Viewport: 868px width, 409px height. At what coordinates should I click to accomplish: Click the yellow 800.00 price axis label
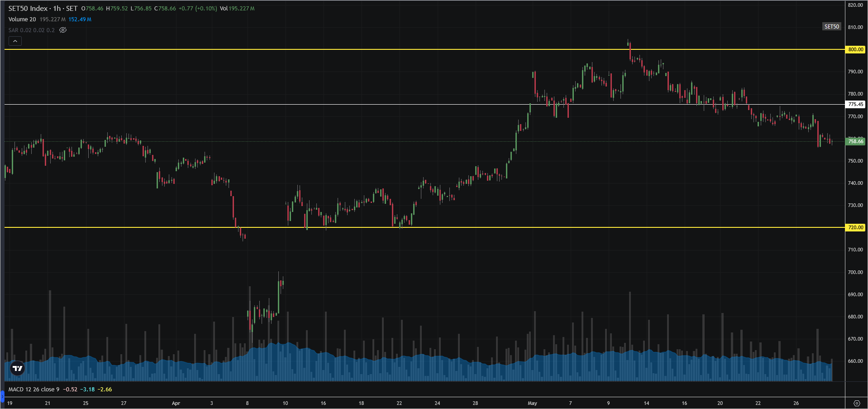pyautogui.click(x=855, y=49)
